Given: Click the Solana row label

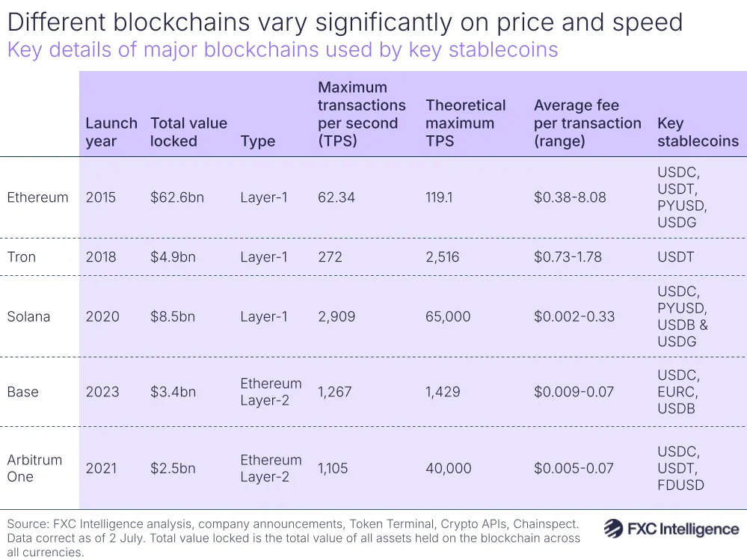Looking at the screenshot, I should (x=28, y=316).
